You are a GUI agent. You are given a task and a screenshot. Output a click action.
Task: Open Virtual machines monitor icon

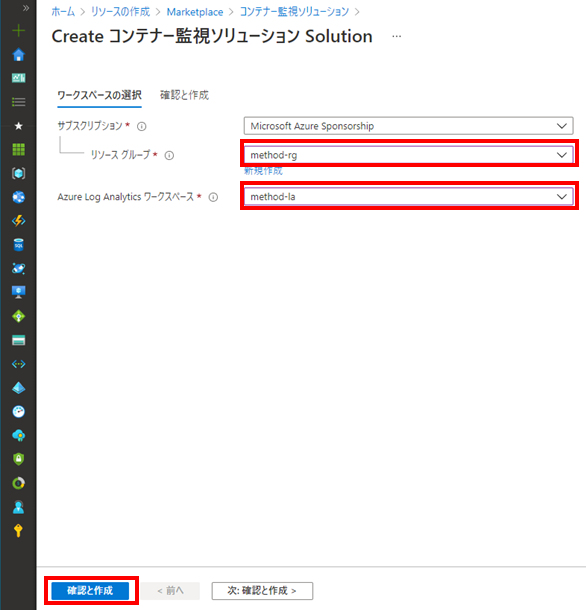(x=19, y=292)
